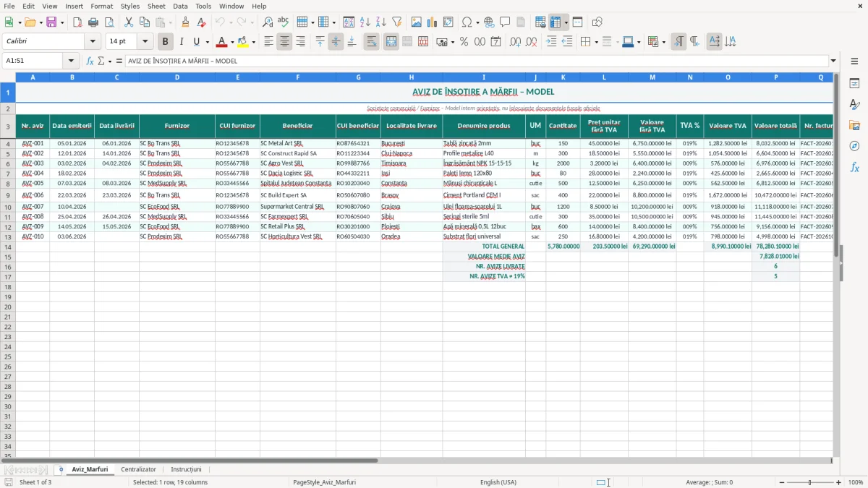Open the font name dropdown
This screenshot has width=868, height=488.
coord(93,42)
